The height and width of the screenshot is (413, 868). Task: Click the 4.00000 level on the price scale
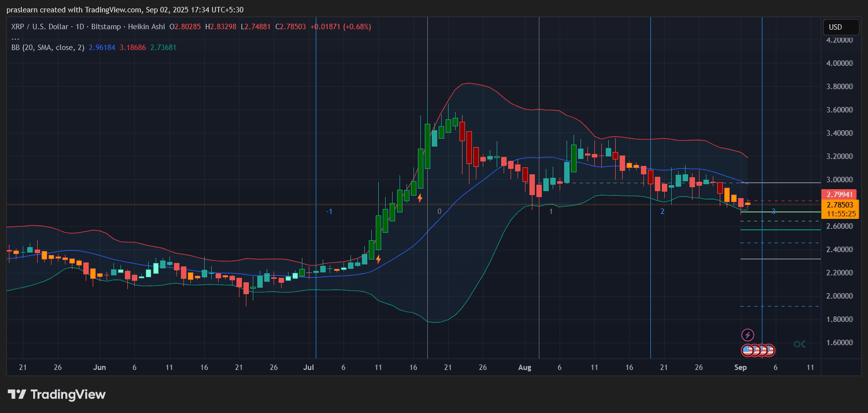pyautogui.click(x=839, y=63)
